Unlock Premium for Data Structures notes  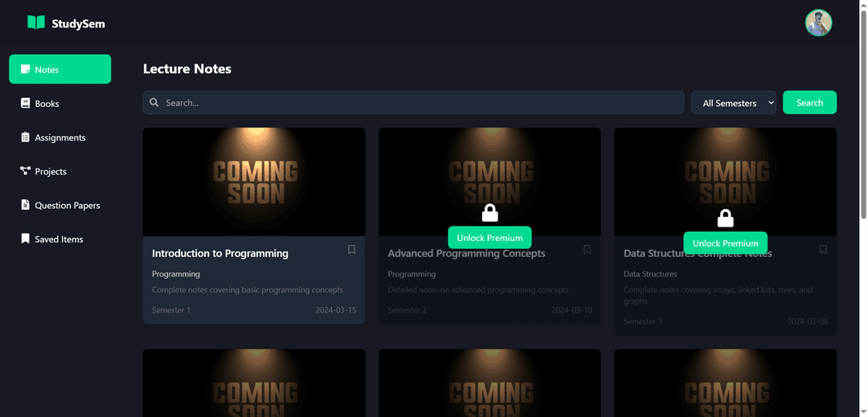725,243
